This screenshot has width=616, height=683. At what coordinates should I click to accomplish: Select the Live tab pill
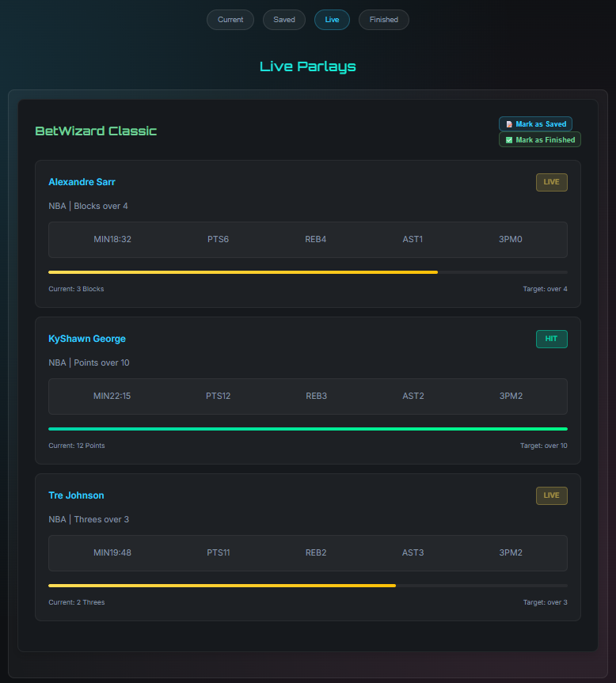tap(332, 19)
